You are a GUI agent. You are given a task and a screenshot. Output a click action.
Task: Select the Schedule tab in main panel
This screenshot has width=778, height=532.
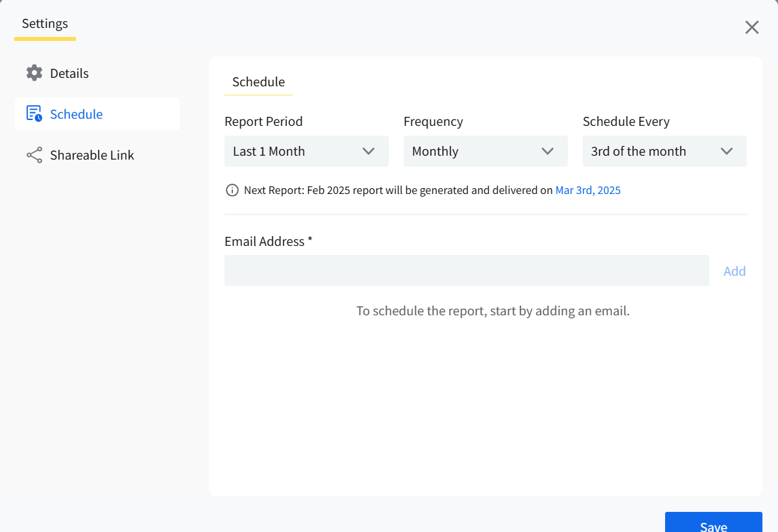[x=258, y=82]
